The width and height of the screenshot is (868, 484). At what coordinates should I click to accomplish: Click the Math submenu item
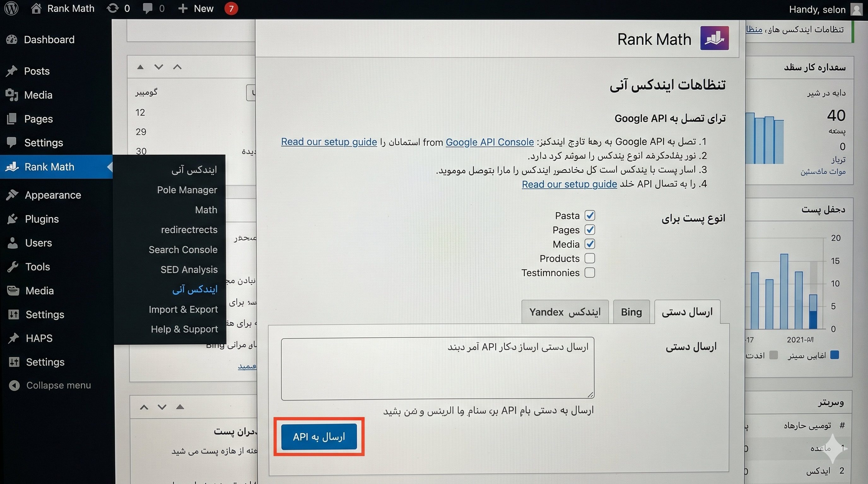(x=206, y=210)
